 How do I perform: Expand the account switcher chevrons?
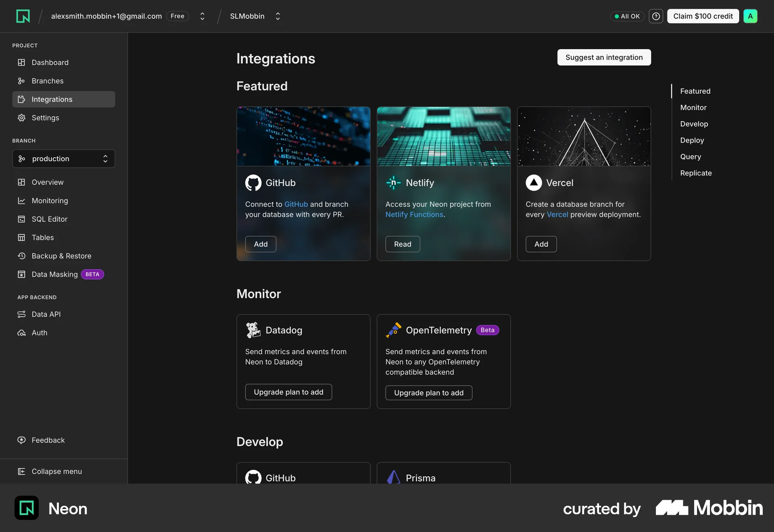[202, 16]
